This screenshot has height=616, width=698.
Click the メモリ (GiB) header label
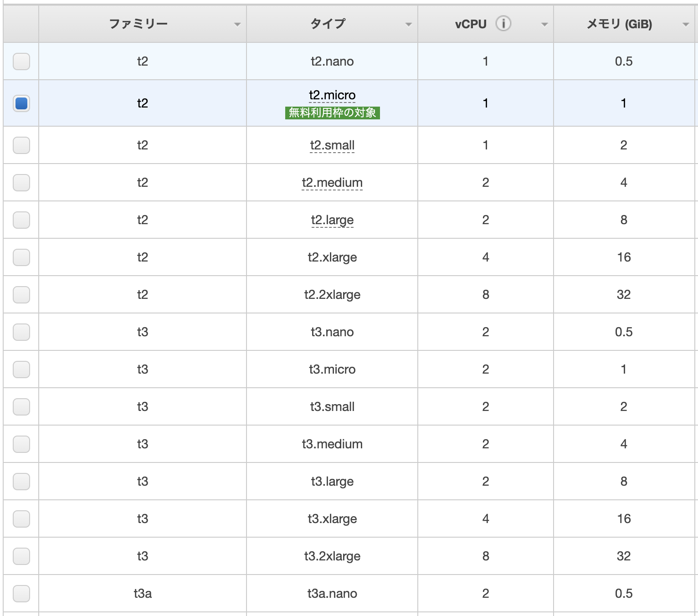coord(619,24)
